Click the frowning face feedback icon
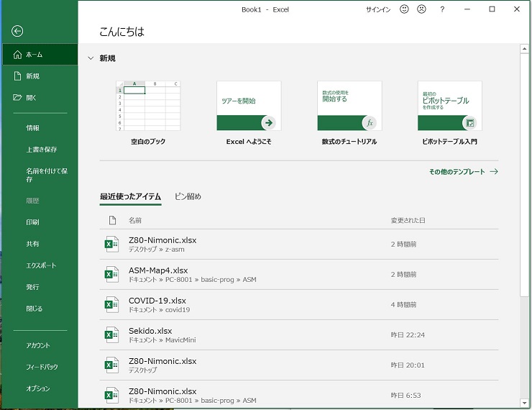The width and height of the screenshot is (532, 410). pyautogui.click(x=421, y=9)
